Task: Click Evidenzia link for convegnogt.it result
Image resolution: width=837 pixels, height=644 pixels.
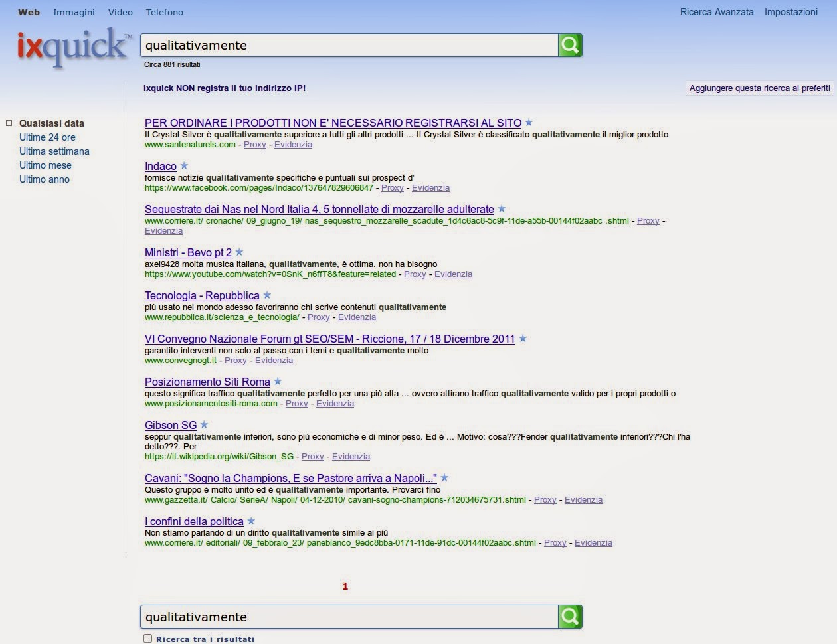Action: (274, 361)
